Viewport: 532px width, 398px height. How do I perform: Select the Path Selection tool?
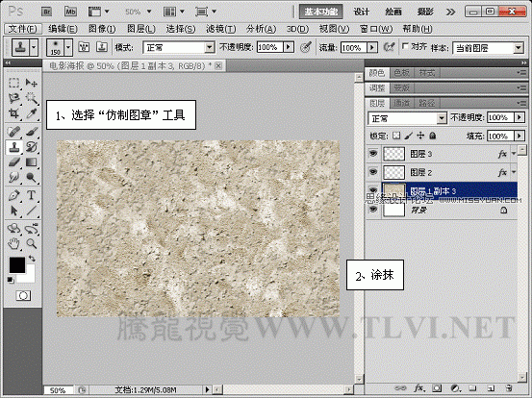13,211
